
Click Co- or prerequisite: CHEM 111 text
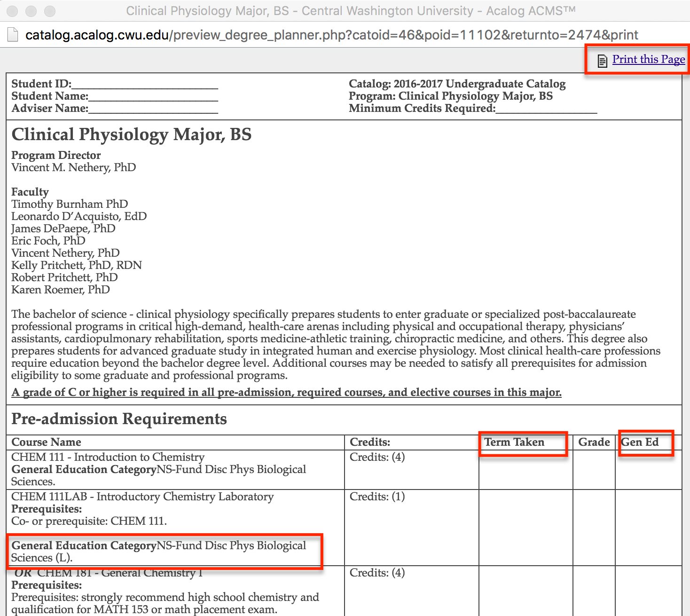pyautogui.click(x=89, y=521)
